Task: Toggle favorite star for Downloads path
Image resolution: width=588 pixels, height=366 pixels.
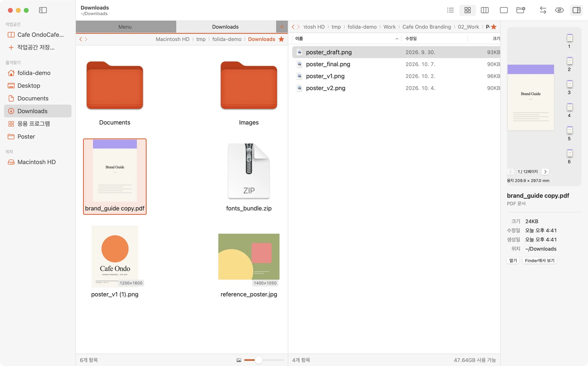Action: (282, 39)
